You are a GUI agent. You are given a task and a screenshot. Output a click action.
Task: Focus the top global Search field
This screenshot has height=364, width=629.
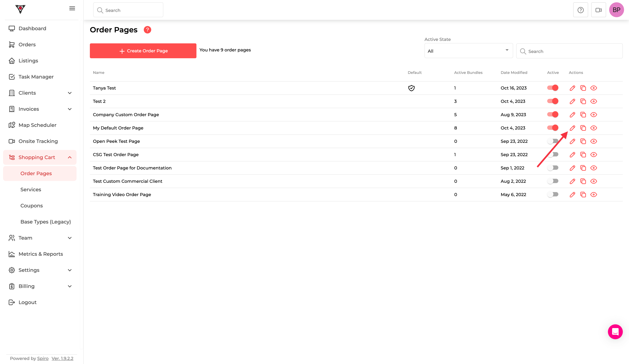(x=128, y=10)
